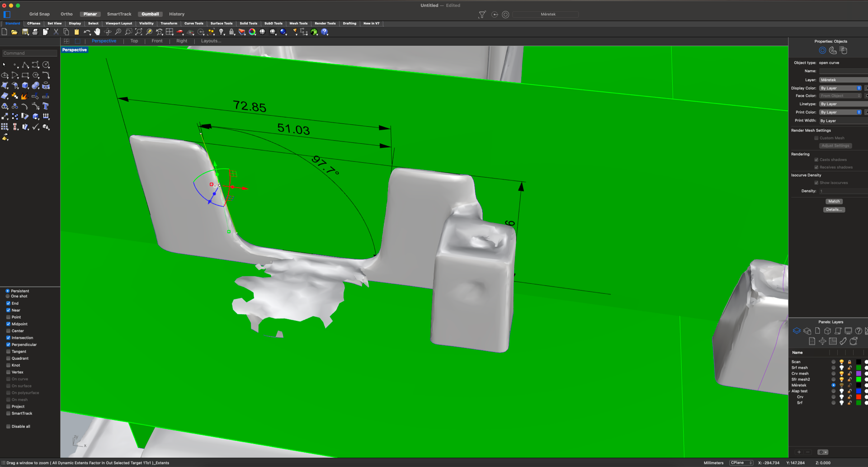This screenshot has height=467, width=868.
Task: Uncheck the Midpoint object snap
Action: tap(8, 324)
